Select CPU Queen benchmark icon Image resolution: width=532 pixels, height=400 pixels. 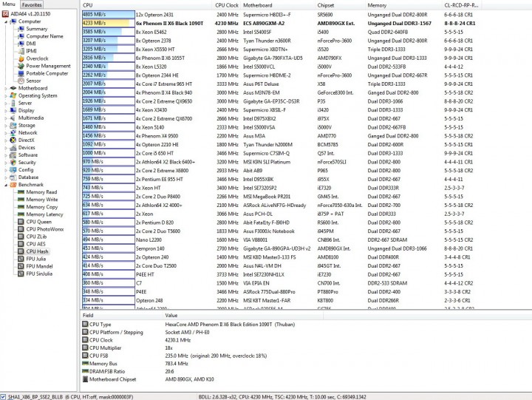click(x=21, y=222)
